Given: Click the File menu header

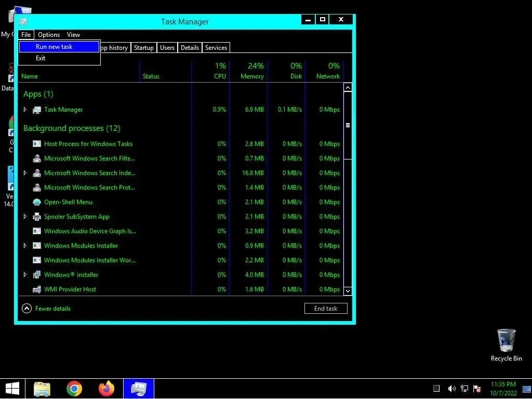Looking at the screenshot, I should click(26, 35).
